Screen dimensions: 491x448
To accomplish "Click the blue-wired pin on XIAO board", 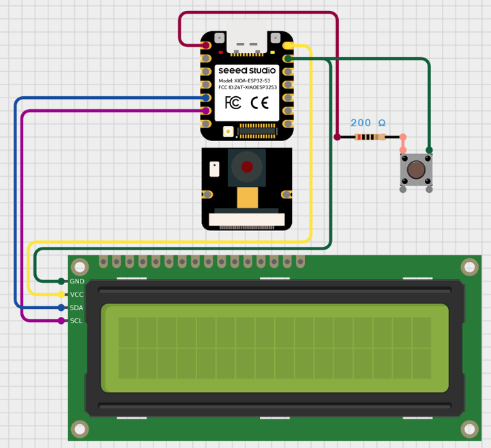I will (x=205, y=98).
